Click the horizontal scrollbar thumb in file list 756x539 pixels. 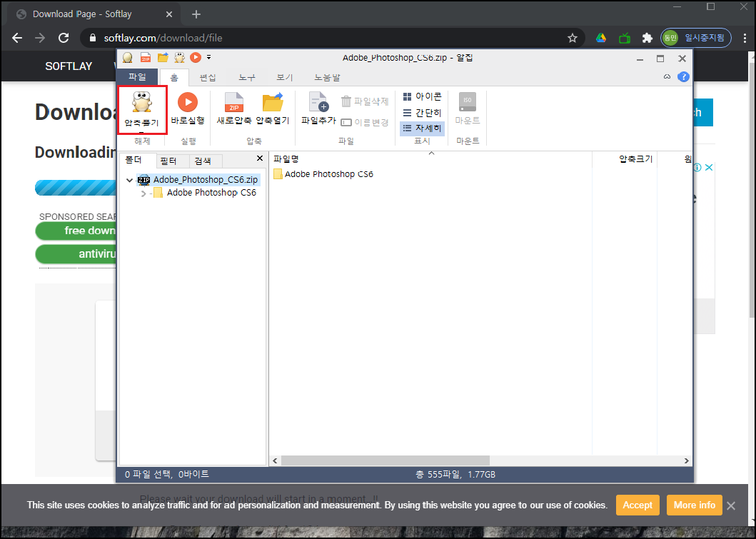(x=385, y=460)
